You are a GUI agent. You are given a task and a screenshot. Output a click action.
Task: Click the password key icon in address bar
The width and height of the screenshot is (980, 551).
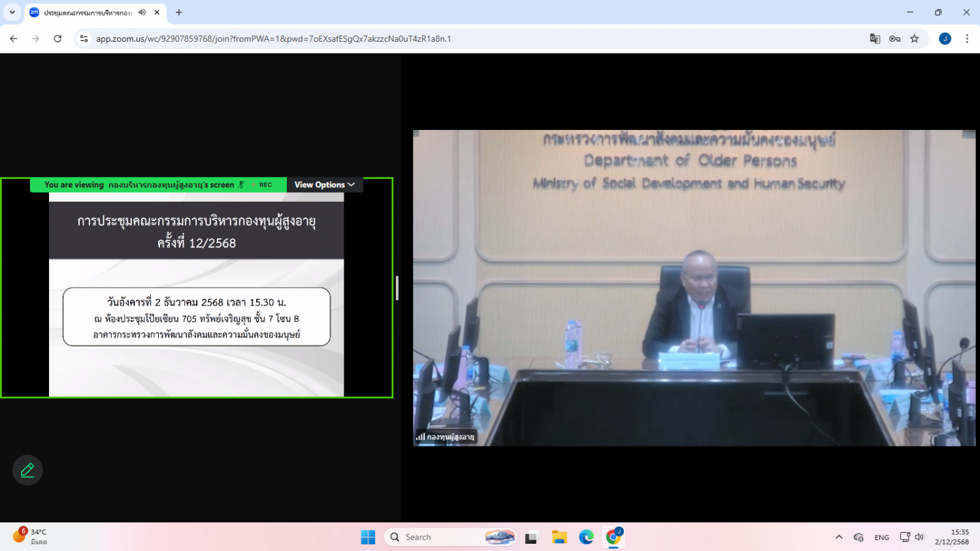(894, 39)
